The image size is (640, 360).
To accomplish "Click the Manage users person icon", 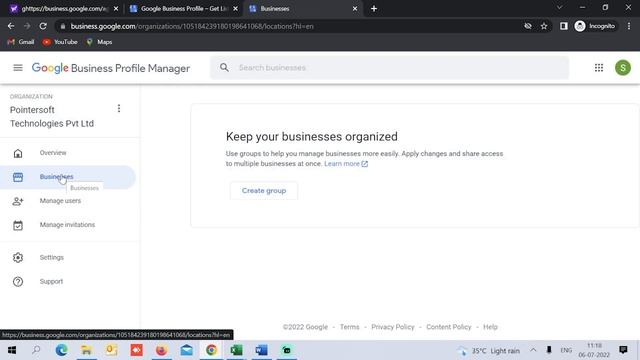I will 18,201.
